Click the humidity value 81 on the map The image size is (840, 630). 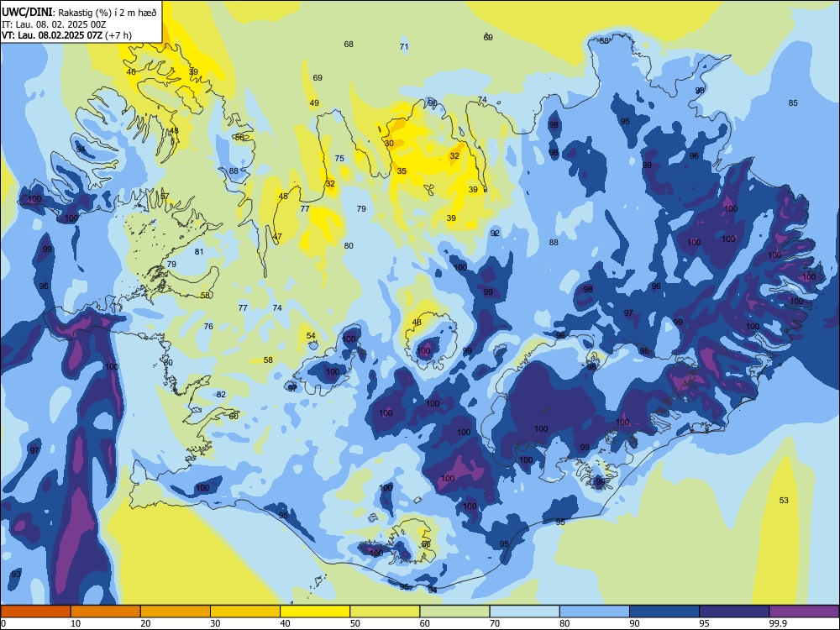pos(199,252)
